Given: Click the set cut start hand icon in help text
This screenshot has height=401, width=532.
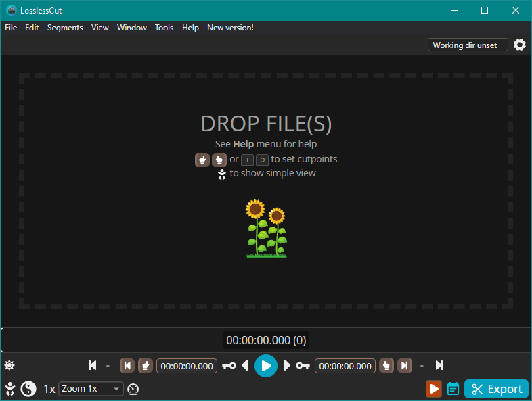Looking at the screenshot, I should point(202,160).
